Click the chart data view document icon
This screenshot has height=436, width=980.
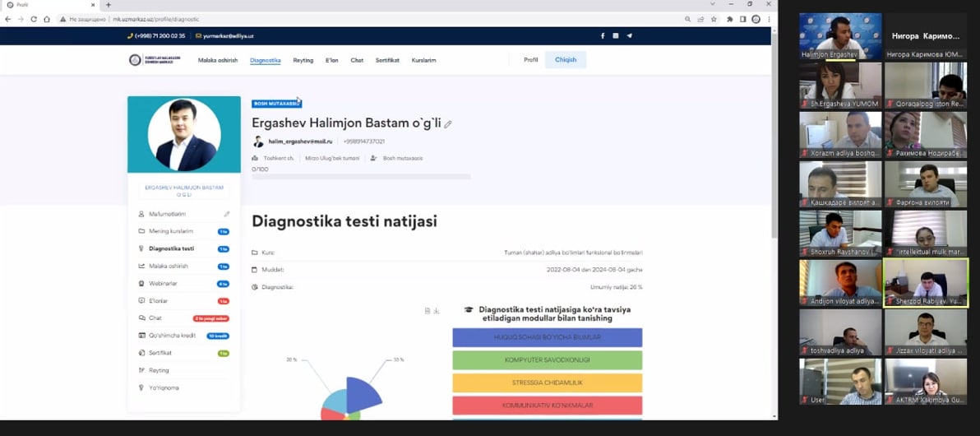click(x=428, y=310)
